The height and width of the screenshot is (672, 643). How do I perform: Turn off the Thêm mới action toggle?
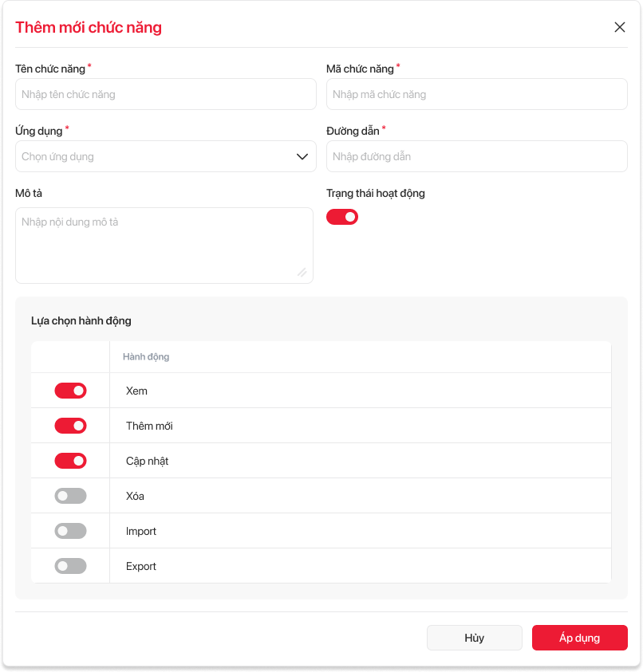coord(70,426)
